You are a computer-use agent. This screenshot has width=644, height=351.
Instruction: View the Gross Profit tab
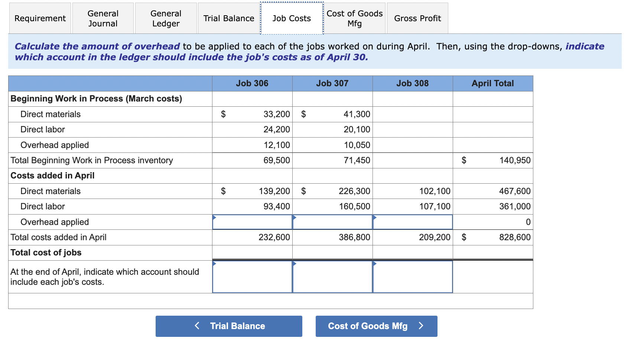tap(417, 18)
